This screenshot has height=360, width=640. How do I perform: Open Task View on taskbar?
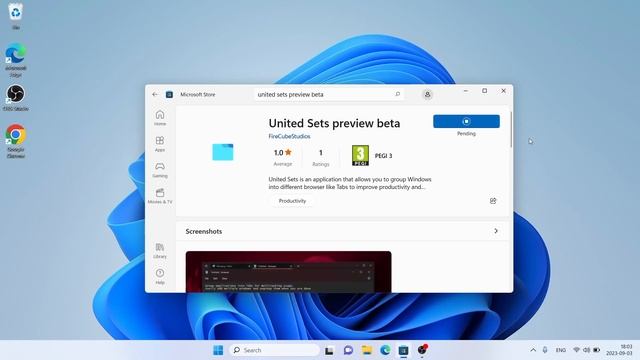329,350
